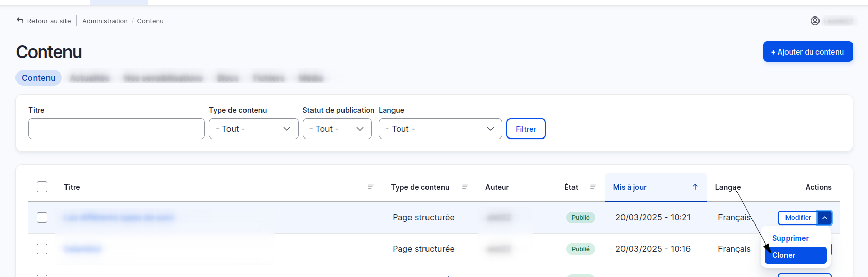Collapse the actions menu beside Modifier

coord(825,218)
